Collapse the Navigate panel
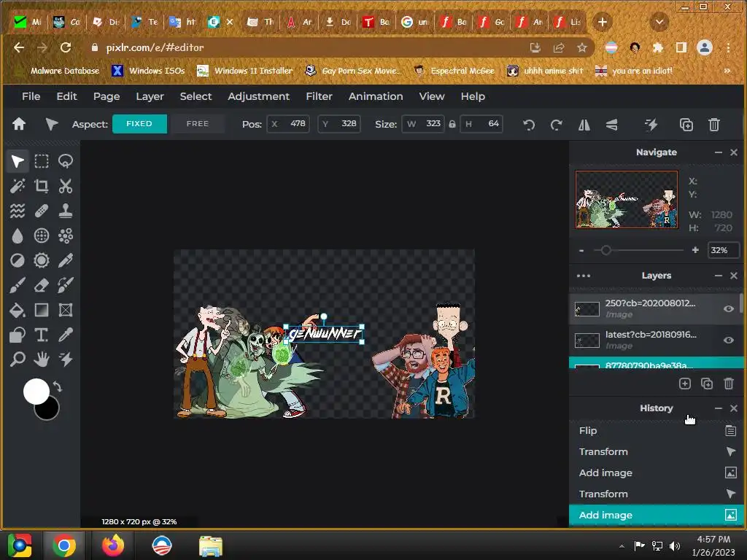The height and width of the screenshot is (560, 747). tap(719, 152)
